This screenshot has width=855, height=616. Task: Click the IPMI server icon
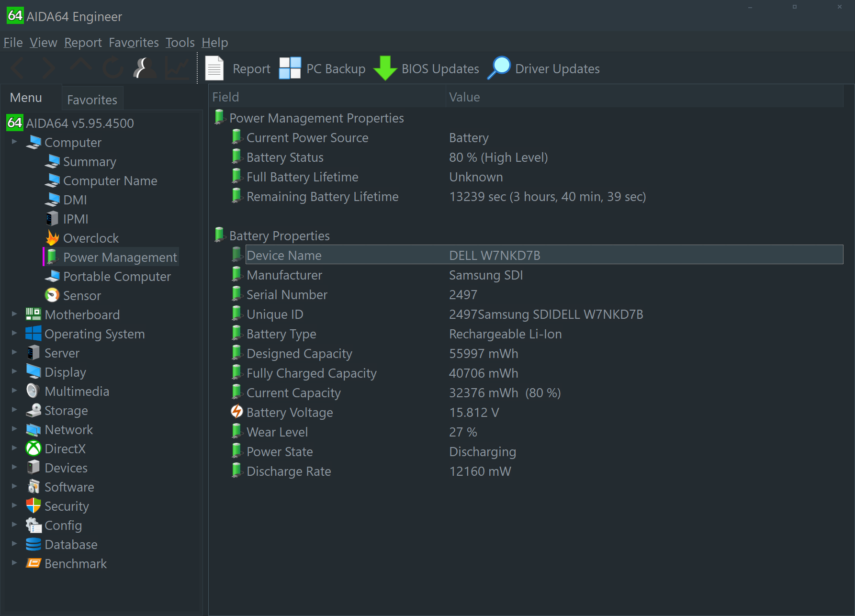pyautogui.click(x=52, y=219)
